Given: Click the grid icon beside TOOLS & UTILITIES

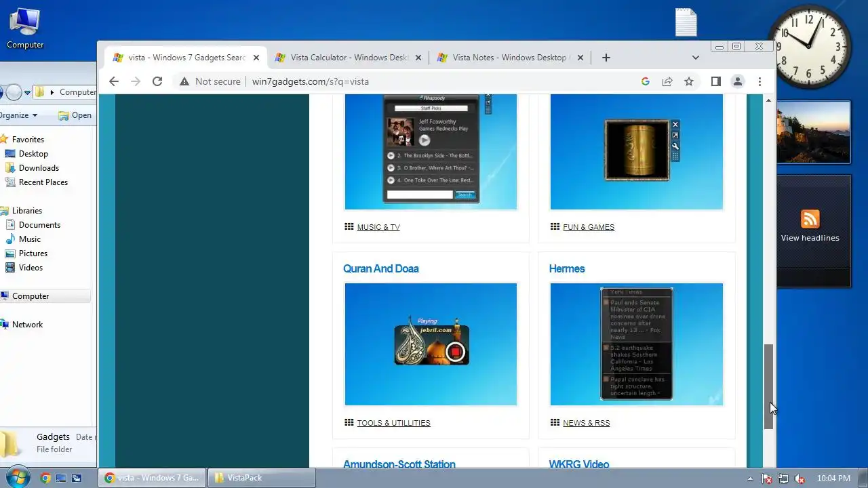Looking at the screenshot, I should point(349,422).
